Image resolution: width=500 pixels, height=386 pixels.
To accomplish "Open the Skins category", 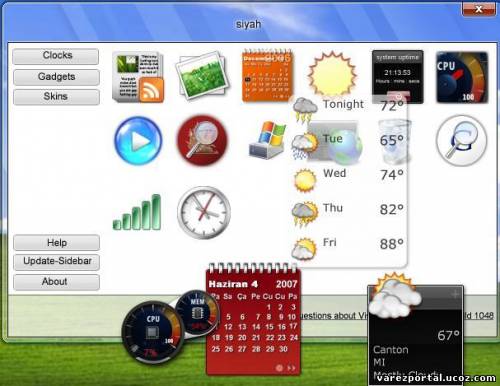I will [x=56, y=97].
